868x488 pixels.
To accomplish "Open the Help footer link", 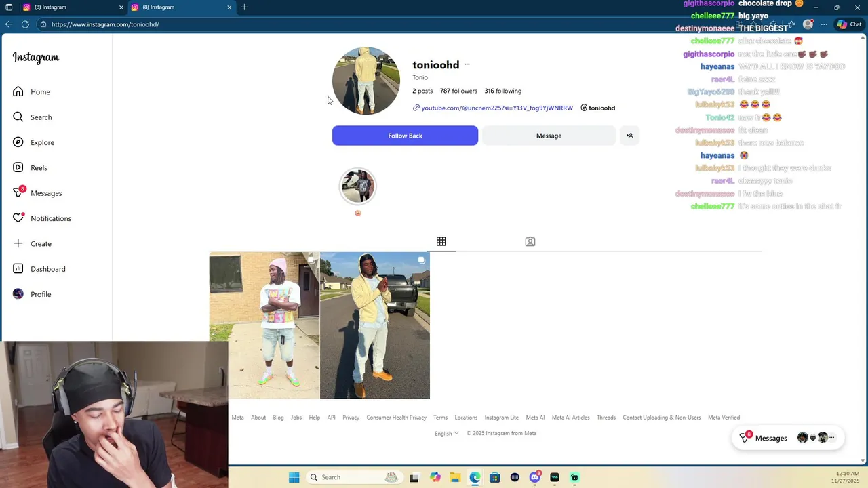I will click(315, 418).
